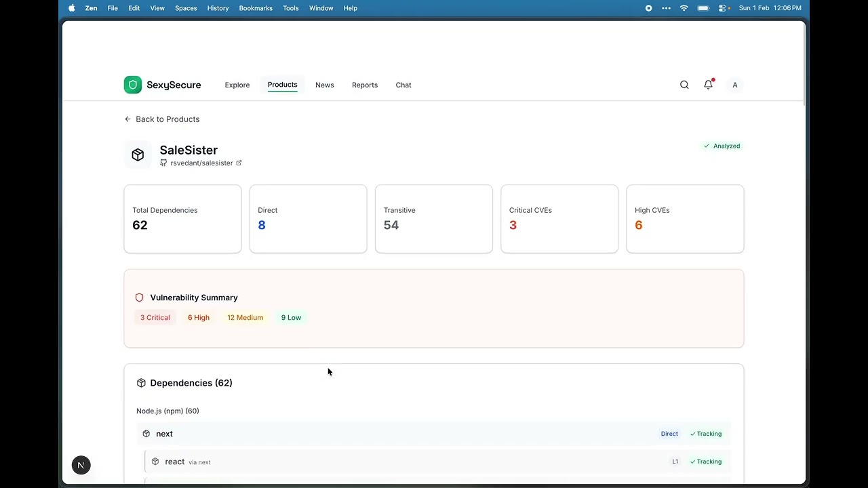Viewport: 868px width, 488px height.
Task: Click the Critical CVEs card
Action: coord(559,219)
